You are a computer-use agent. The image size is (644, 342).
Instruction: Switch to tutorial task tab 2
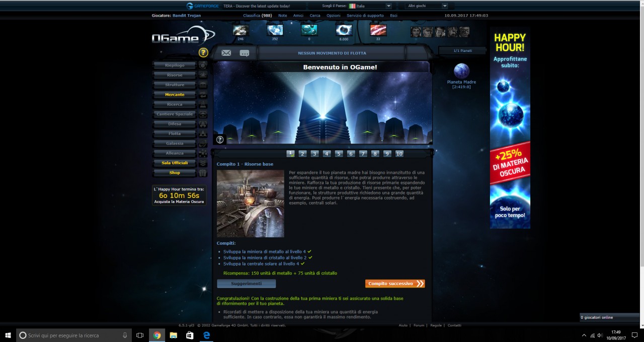[x=302, y=154]
